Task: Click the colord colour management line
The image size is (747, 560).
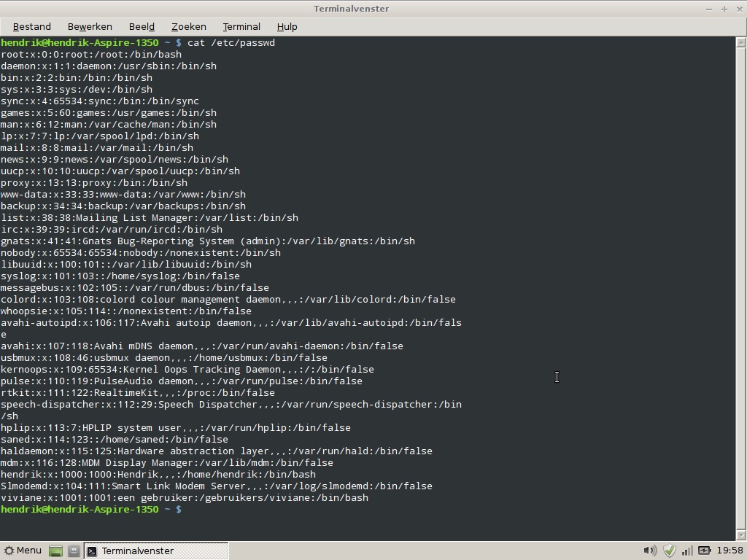Action: [228, 300]
